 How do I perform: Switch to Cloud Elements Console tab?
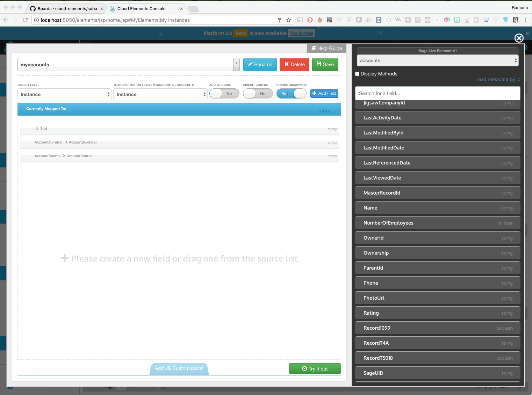pos(146,9)
